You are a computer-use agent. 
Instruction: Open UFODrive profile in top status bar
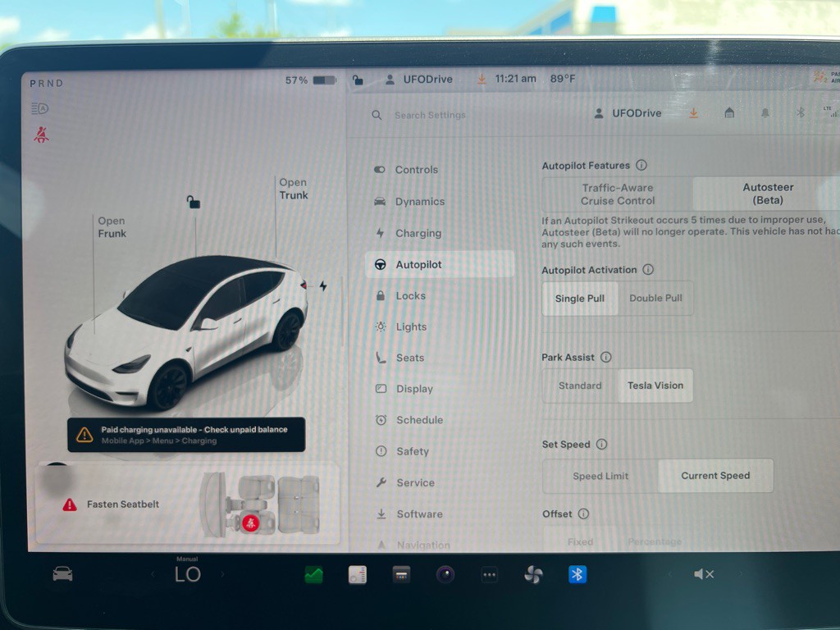tap(419, 80)
